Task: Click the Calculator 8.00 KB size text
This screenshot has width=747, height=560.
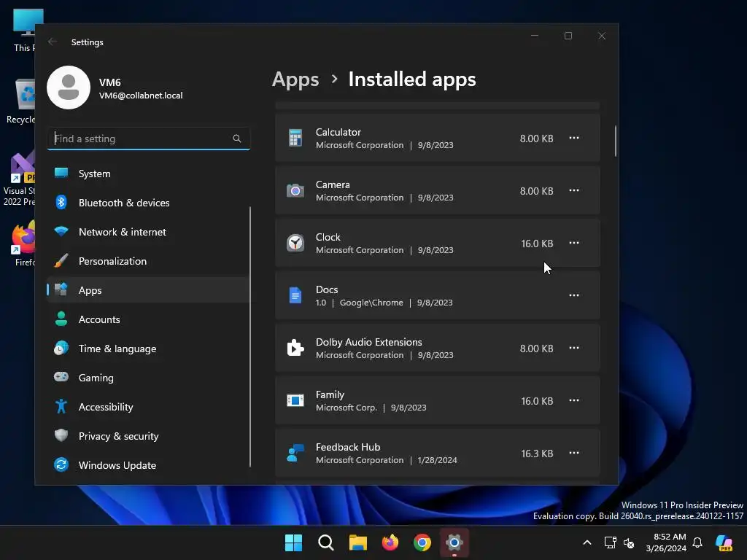Action: tap(536, 139)
